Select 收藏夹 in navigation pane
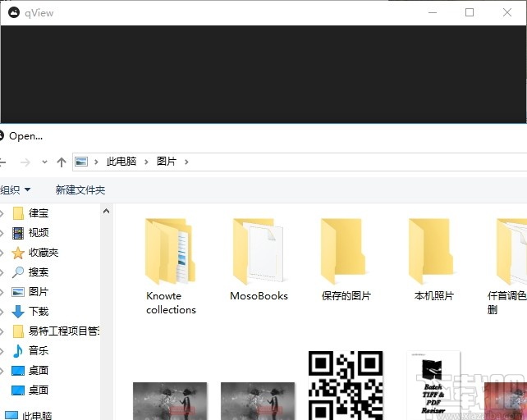 44,253
